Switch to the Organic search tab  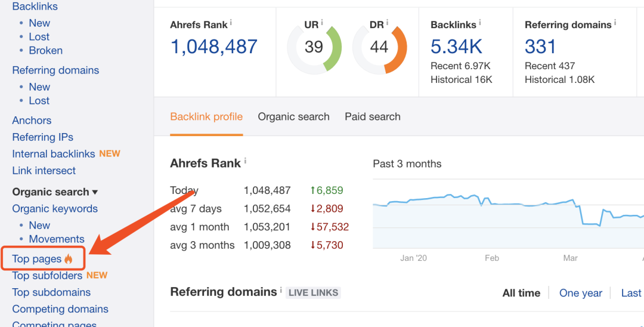click(293, 117)
